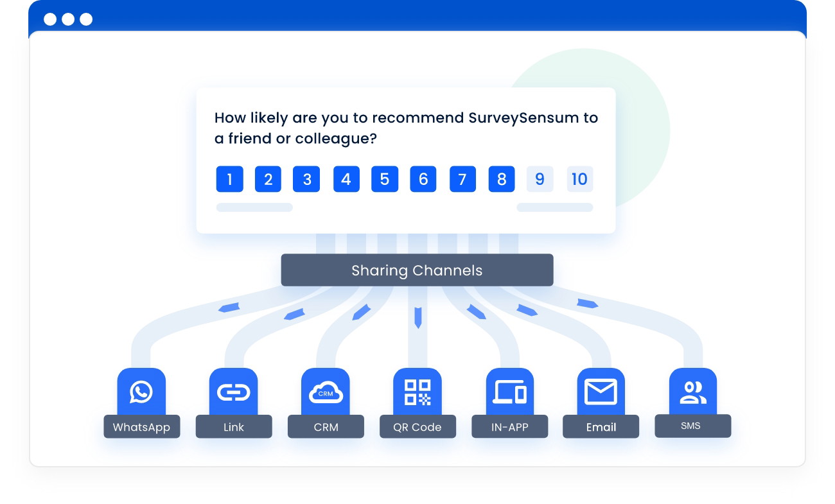Click the Email label
This screenshot has height=504, width=835.
(x=601, y=427)
